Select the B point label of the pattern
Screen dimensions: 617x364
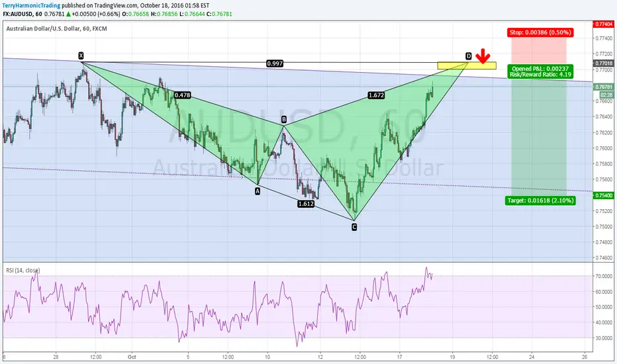[284, 119]
